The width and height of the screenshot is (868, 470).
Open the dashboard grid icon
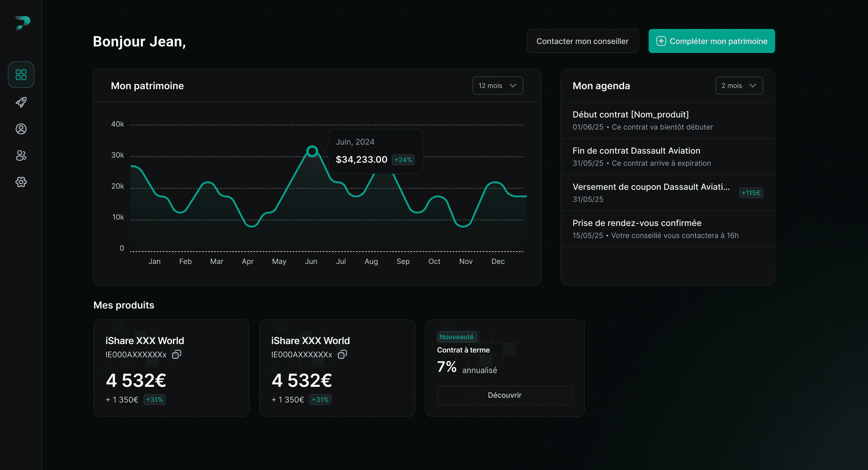click(21, 74)
